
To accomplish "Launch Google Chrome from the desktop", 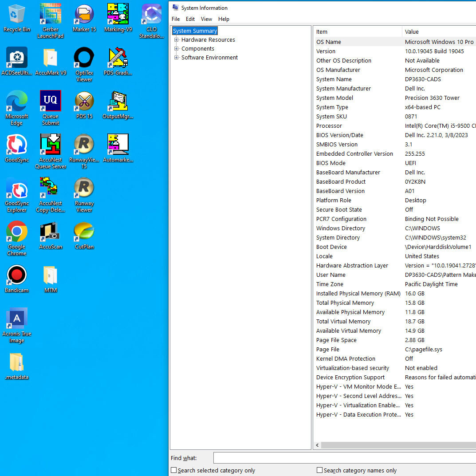I will click(17, 232).
